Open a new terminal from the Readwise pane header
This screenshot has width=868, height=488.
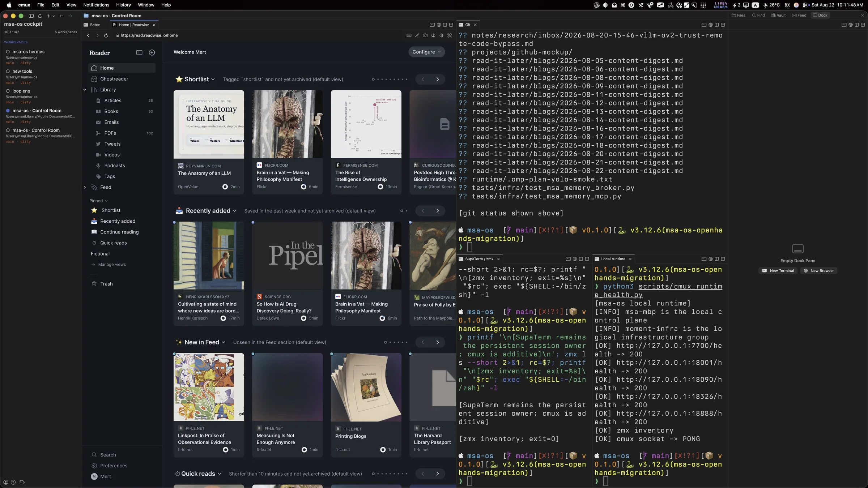tap(432, 25)
